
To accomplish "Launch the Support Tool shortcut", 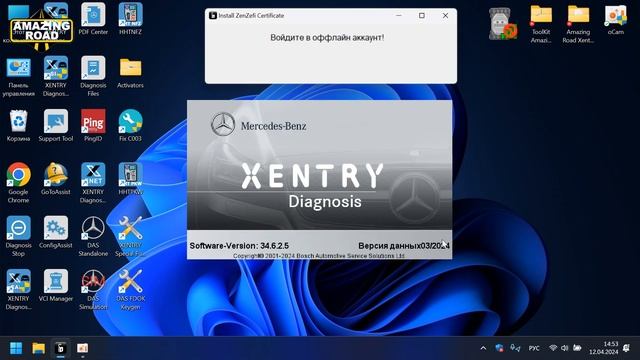I will pos(56,126).
